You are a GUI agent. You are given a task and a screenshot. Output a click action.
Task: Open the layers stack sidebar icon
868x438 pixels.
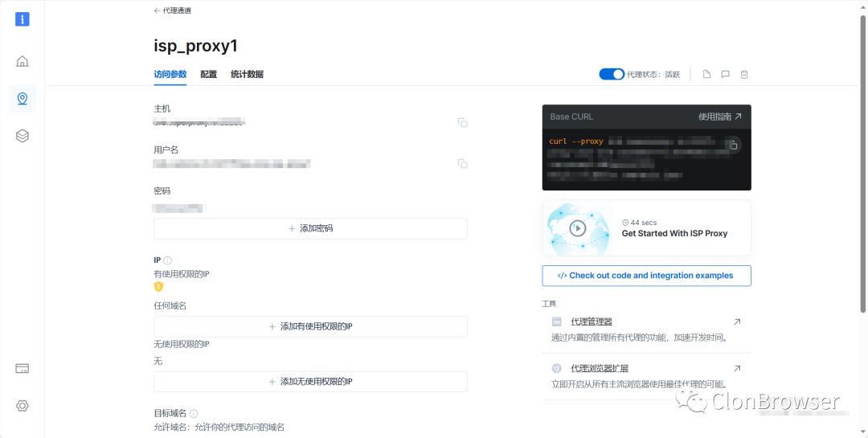[x=23, y=137]
